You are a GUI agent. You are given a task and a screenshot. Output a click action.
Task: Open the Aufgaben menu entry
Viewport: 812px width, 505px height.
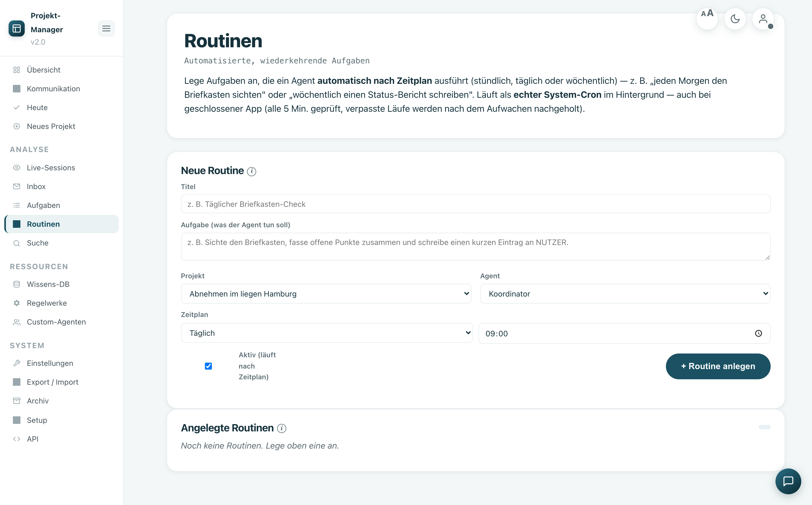tap(61, 205)
